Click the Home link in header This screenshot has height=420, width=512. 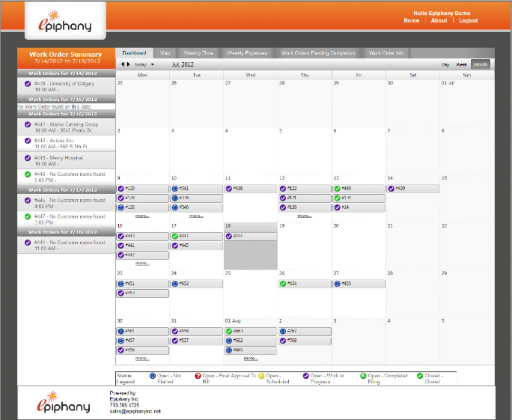coord(411,21)
